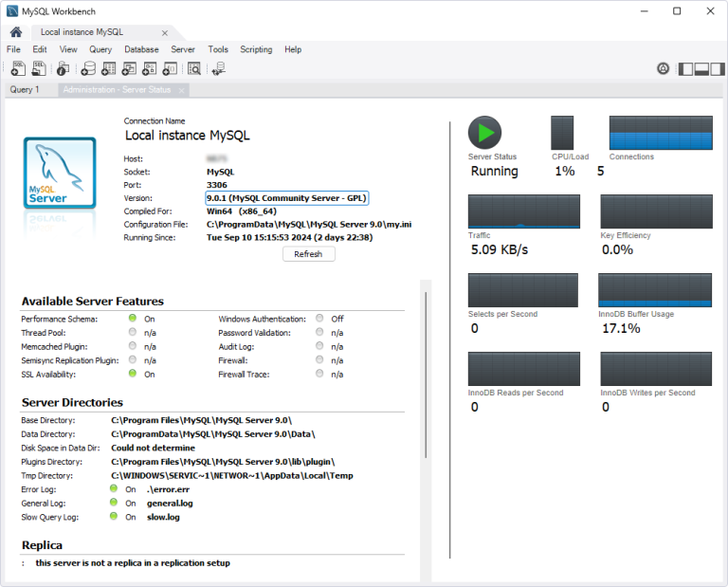Screen dimensions: 728x587
Task: Open the search table data tool
Action: click(194, 68)
